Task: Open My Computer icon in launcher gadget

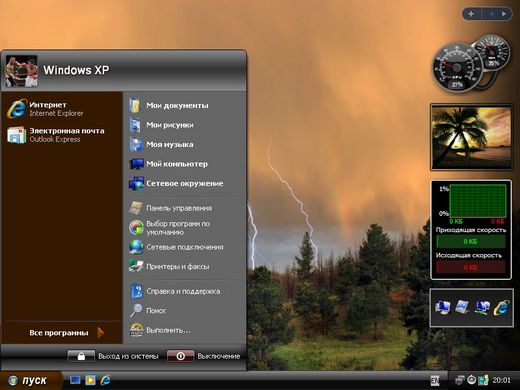Action: pyautogui.click(x=443, y=307)
